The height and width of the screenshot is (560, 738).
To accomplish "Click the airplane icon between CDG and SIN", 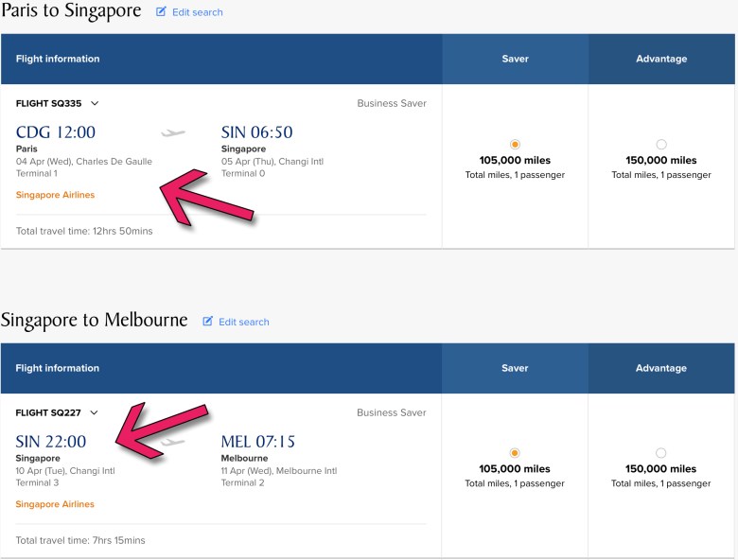I will pyautogui.click(x=173, y=133).
